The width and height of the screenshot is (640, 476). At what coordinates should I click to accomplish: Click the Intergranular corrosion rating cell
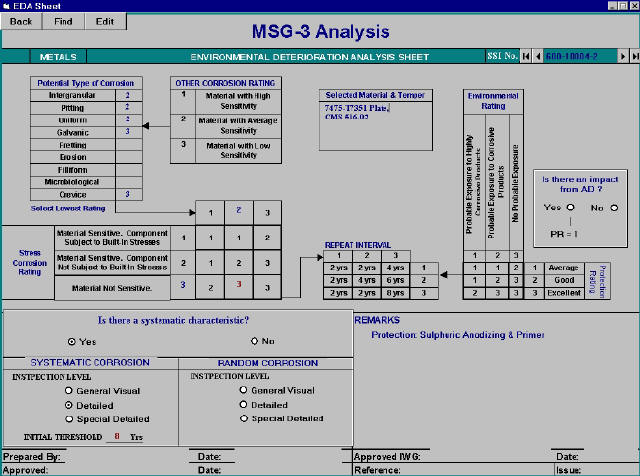pos(127,94)
